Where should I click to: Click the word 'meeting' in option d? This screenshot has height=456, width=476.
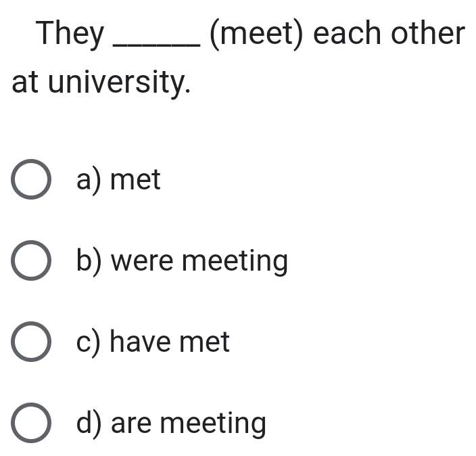click(x=214, y=424)
